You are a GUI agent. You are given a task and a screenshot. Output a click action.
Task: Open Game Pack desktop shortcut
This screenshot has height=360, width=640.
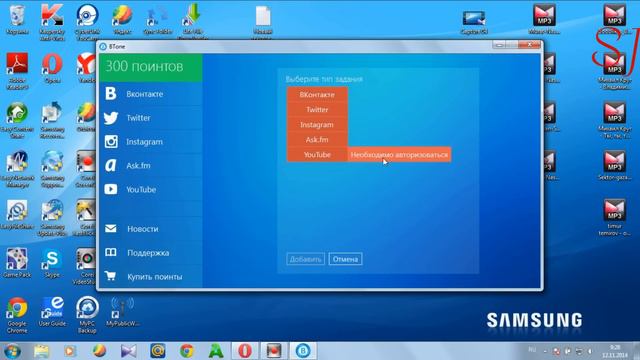[17, 263]
